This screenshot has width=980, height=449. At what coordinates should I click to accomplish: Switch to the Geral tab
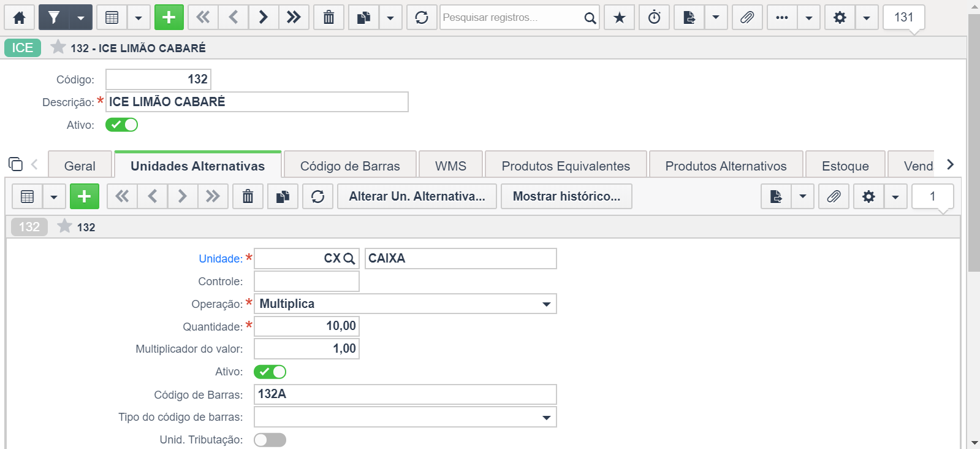pos(80,166)
